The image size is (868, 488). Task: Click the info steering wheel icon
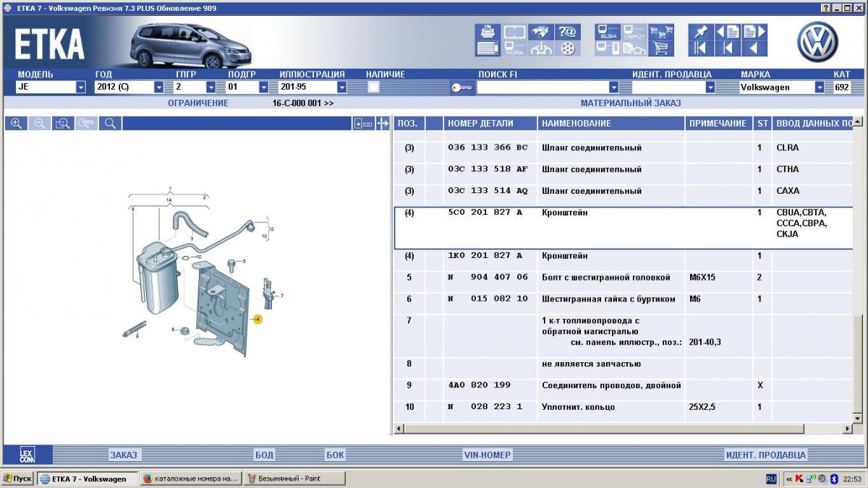tap(541, 49)
